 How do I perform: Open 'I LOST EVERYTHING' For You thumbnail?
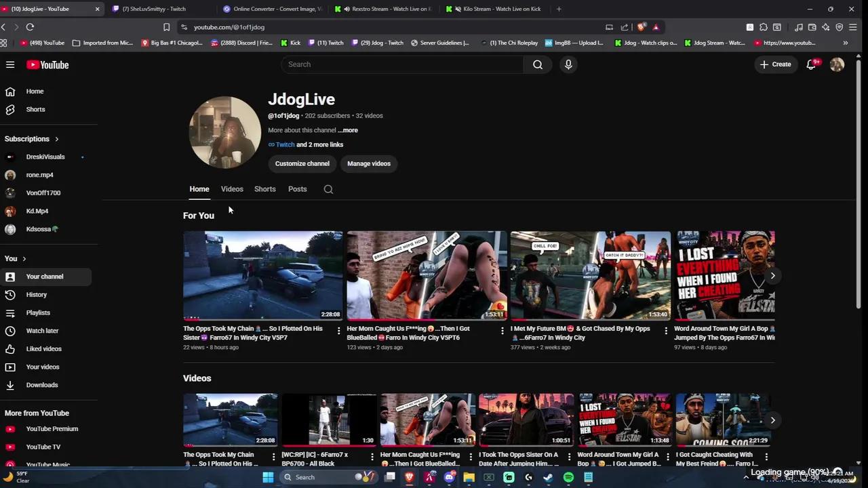tap(724, 275)
